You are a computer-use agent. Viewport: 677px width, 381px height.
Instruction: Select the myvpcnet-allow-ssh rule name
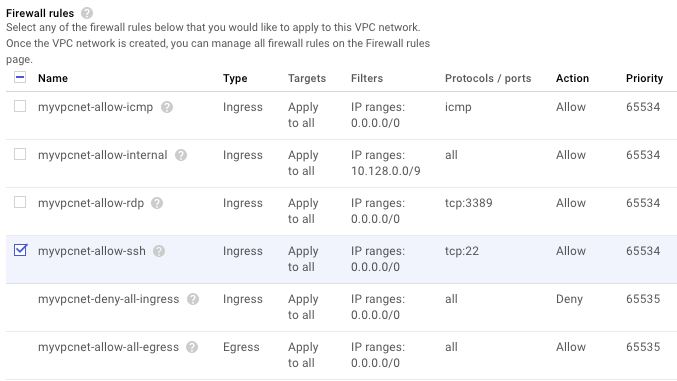tap(92, 251)
